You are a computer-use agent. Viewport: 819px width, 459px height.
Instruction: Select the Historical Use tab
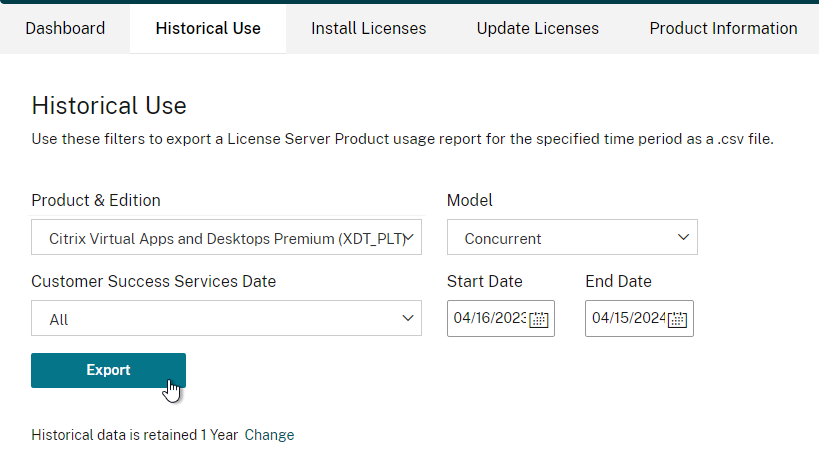click(x=208, y=28)
